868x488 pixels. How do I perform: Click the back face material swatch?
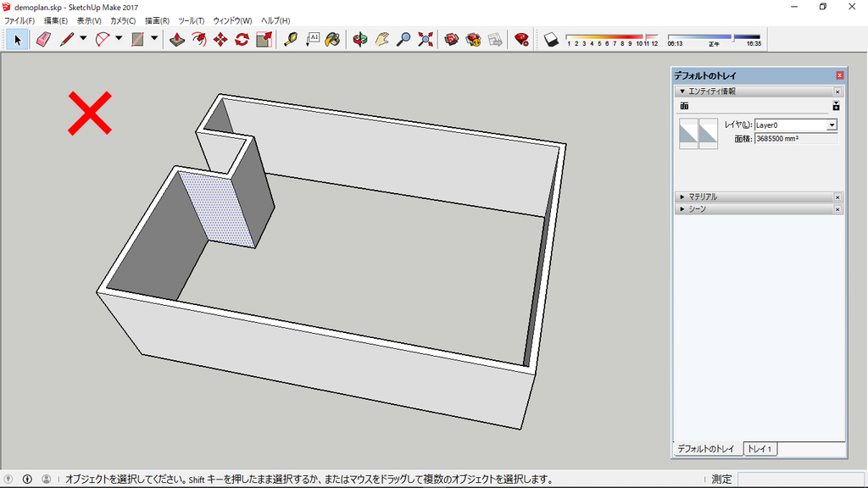tap(708, 133)
